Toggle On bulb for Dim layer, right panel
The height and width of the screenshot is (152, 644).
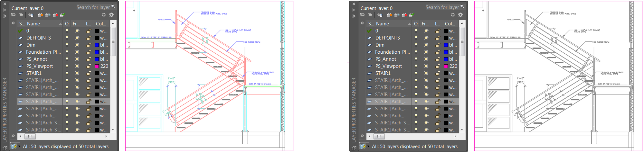(416, 45)
